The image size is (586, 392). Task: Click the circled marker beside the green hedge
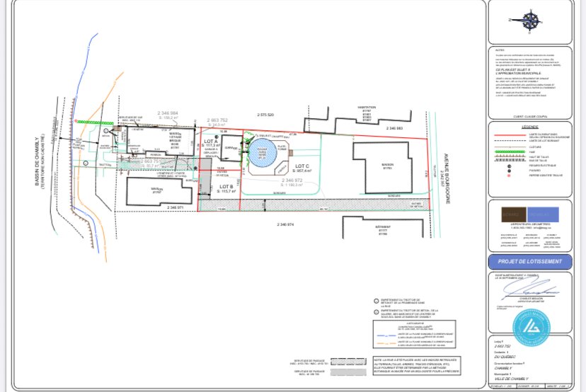(x=106, y=132)
